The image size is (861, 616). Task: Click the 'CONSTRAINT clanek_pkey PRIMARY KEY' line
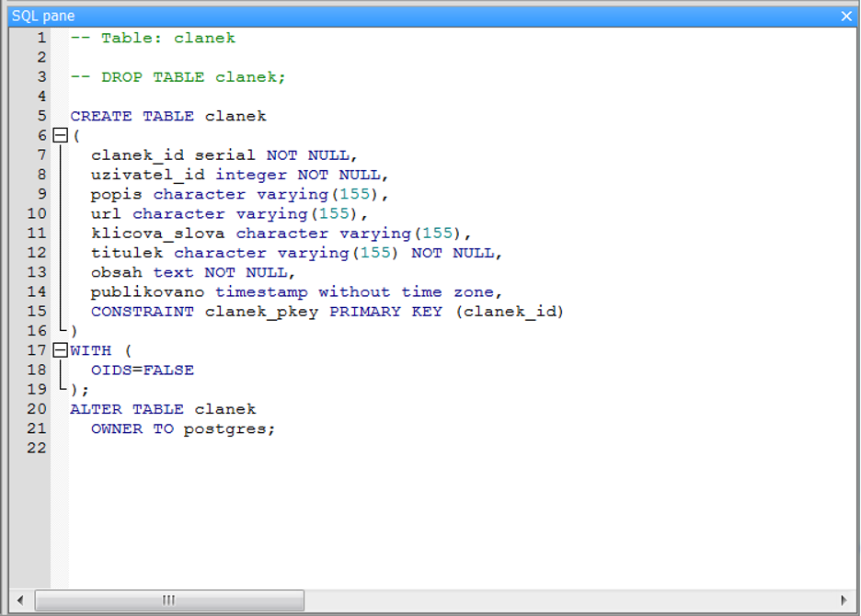click(x=327, y=312)
